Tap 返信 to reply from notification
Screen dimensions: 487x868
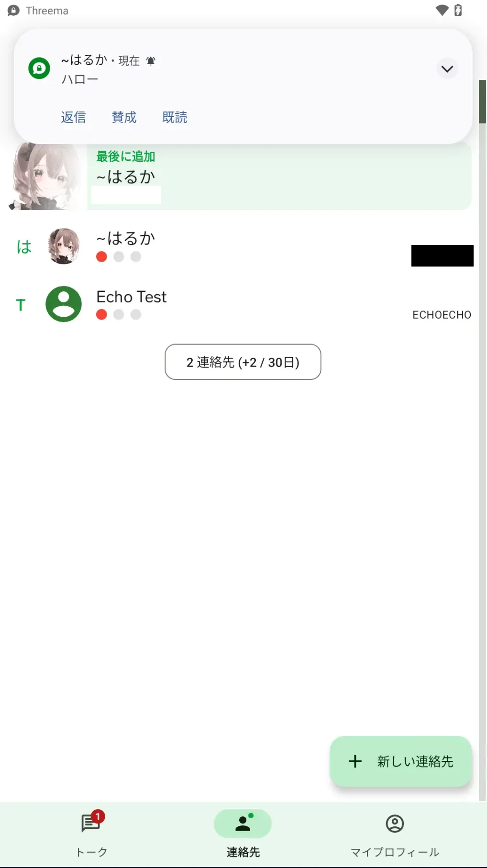[74, 117]
